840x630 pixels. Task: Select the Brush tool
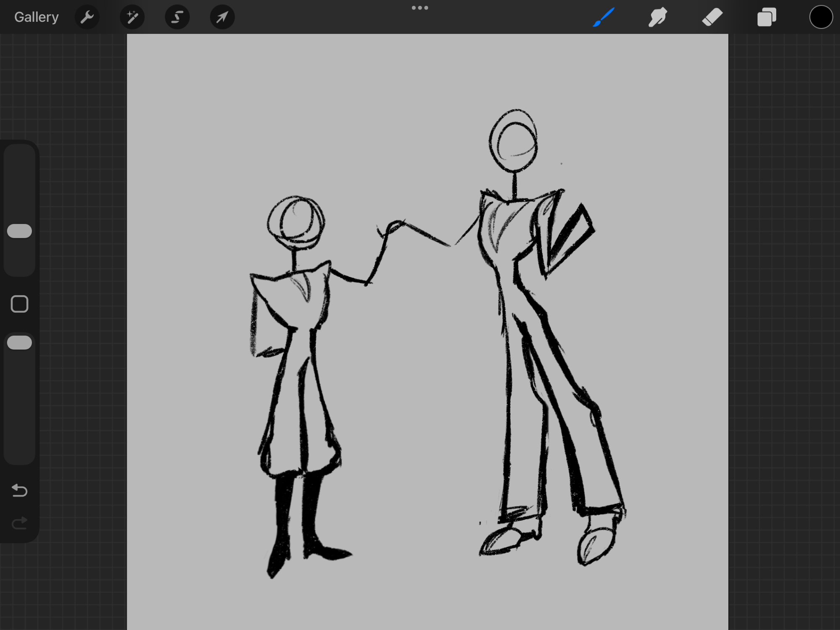[604, 17]
